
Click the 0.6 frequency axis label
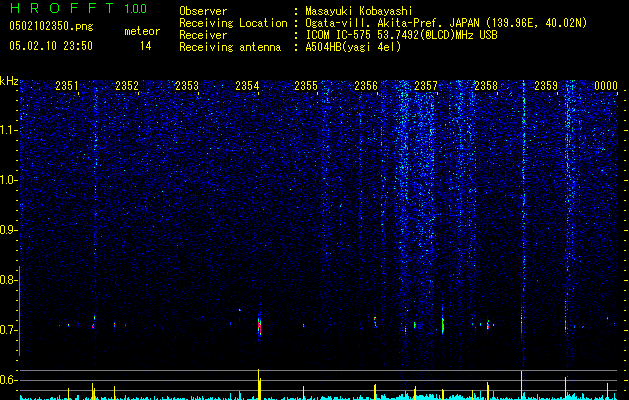(x=8, y=380)
